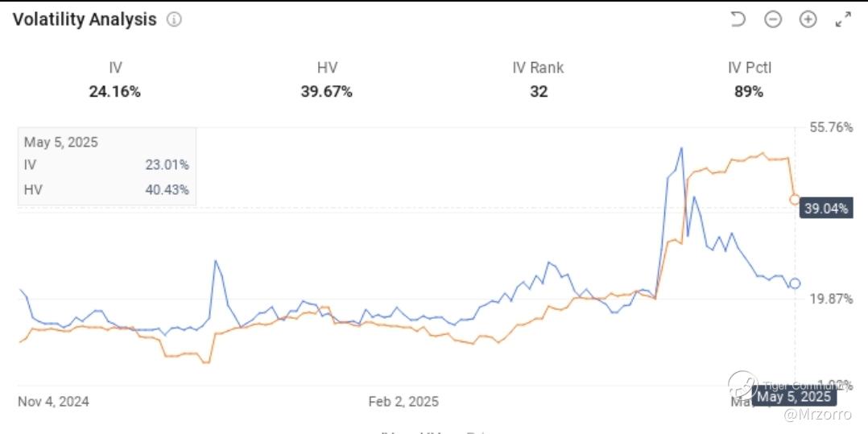
Task: Click the IV Rank value 32
Action: [539, 91]
